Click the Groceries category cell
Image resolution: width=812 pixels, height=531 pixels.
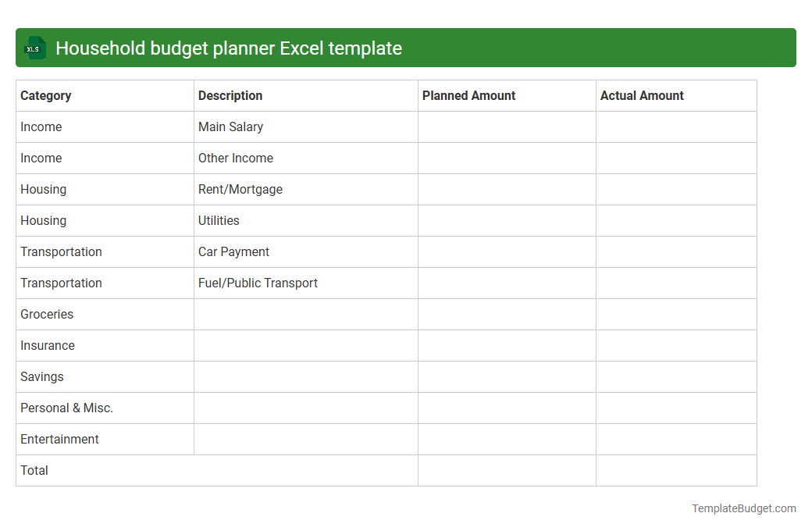[x=47, y=314]
